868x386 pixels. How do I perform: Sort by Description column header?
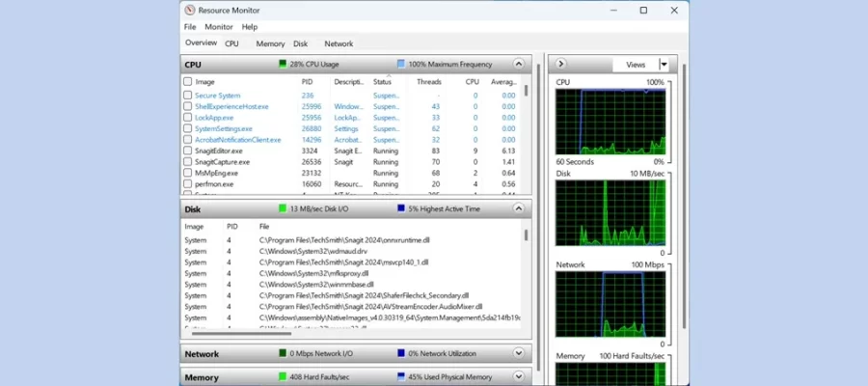349,81
